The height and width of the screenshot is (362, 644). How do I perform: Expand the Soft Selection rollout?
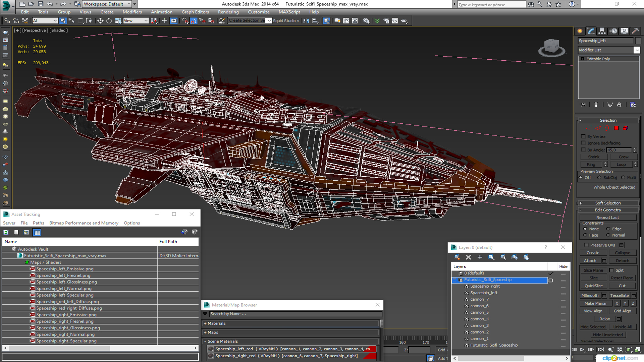click(608, 203)
